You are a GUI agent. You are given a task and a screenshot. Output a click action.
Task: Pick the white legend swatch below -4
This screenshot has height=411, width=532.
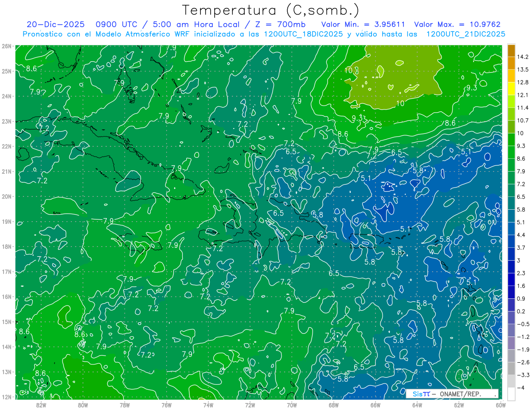click(512, 394)
